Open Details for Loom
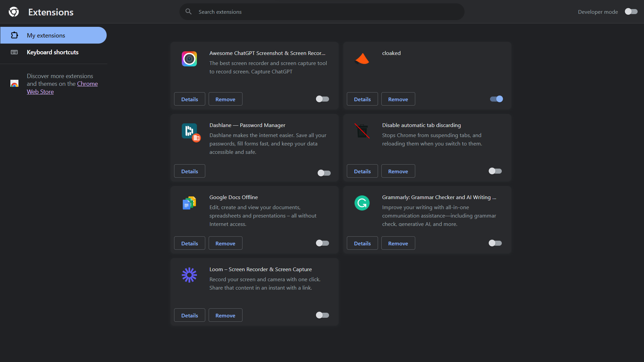644x362 pixels. 190,315
